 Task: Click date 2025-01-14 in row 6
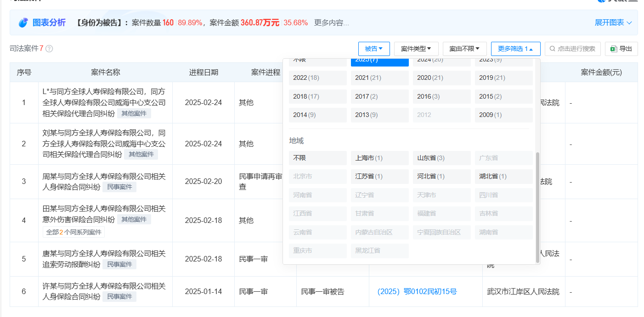click(203, 292)
